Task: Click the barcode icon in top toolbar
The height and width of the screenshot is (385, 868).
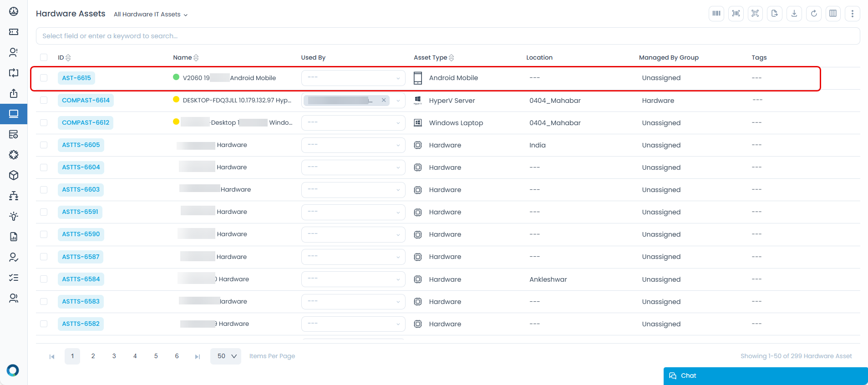Action: [716, 14]
